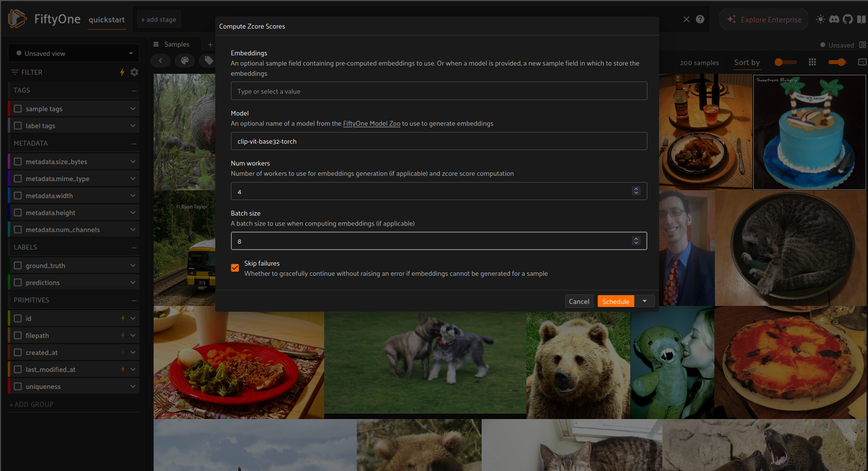Check the label tags checkbox
The height and width of the screenshot is (471, 868).
tap(18, 126)
